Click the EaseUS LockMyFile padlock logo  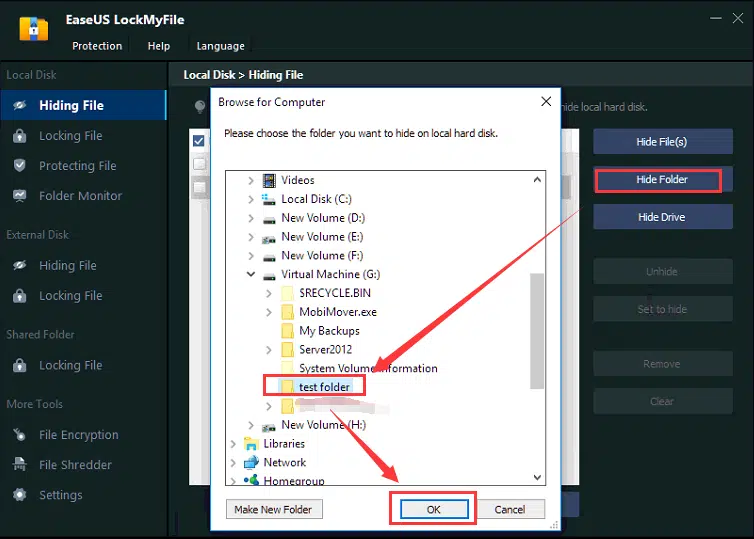pyautogui.click(x=34, y=29)
